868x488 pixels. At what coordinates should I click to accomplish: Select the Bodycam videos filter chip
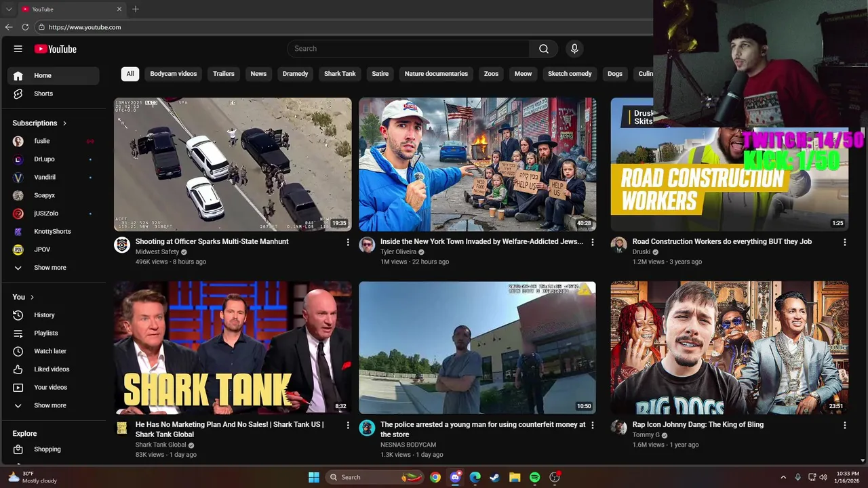point(174,74)
